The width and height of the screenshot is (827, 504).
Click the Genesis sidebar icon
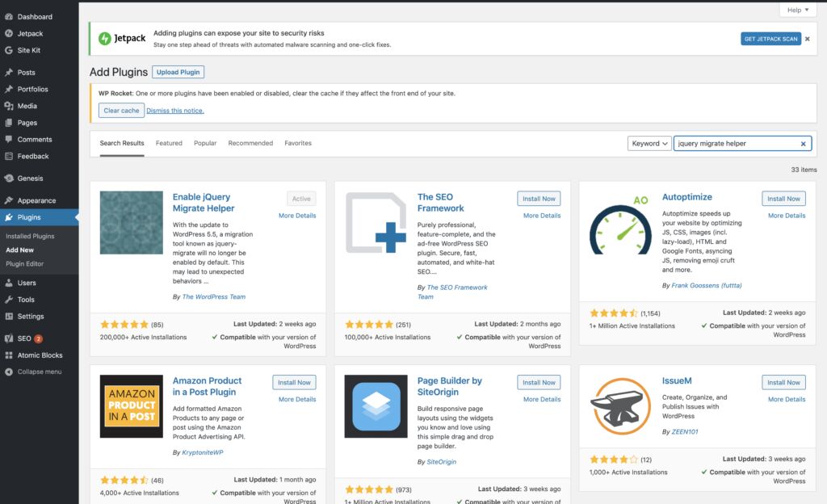[x=8, y=178]
